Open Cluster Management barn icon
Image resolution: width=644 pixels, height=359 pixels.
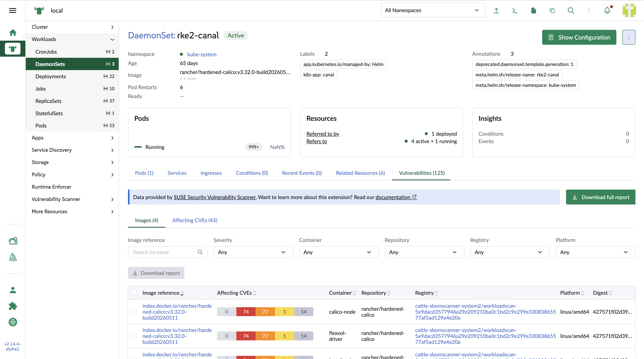[13, 241]
